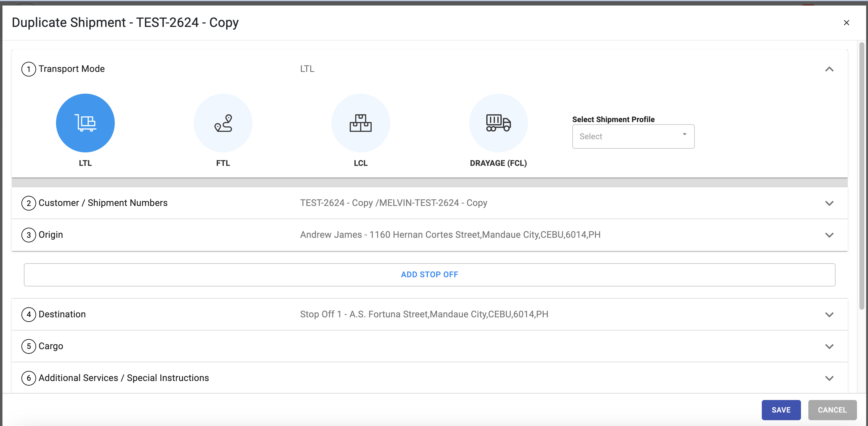
Task: Click the ADD STOP OFF button
Action: click(429, 274)
